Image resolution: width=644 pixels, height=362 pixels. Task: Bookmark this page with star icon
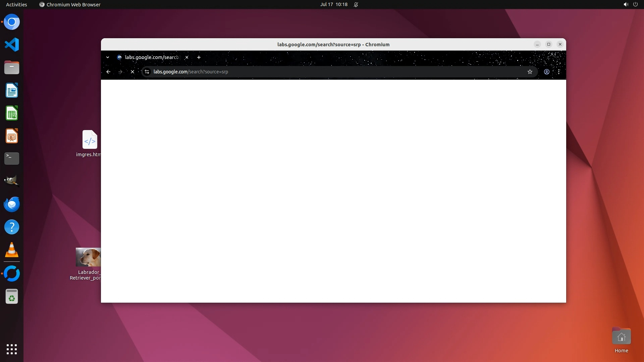tap(530, 72)
